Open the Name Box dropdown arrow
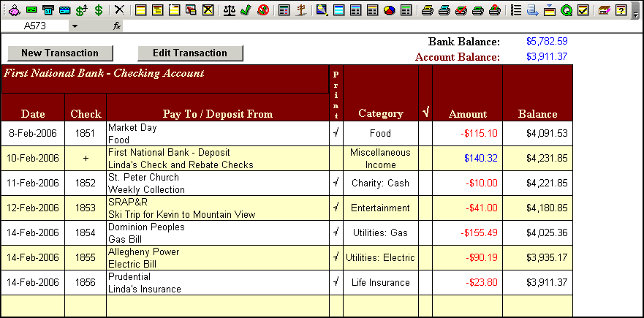Screen dimensions: 644x318 [x=75, y=26]
